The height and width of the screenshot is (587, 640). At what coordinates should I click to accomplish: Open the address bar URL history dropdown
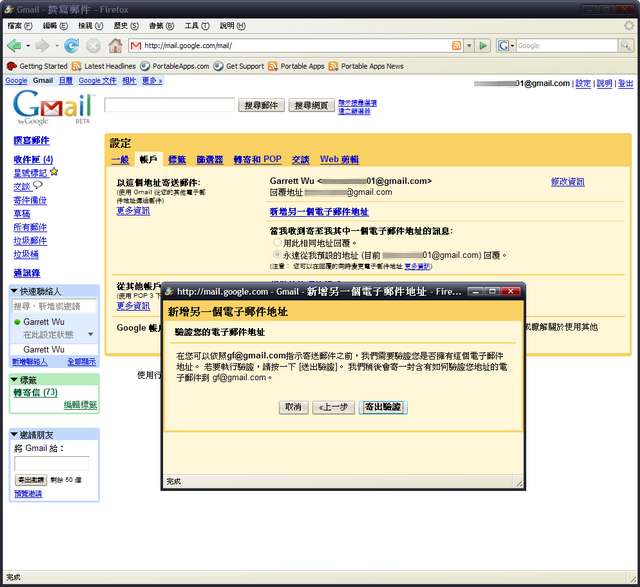(x=469, y=46)
